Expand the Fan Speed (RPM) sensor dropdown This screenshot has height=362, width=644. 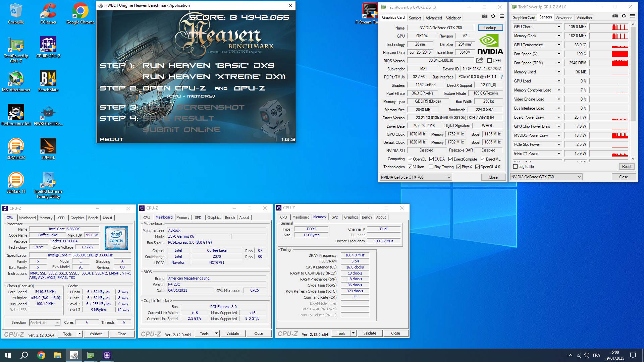tap(559, 63)
